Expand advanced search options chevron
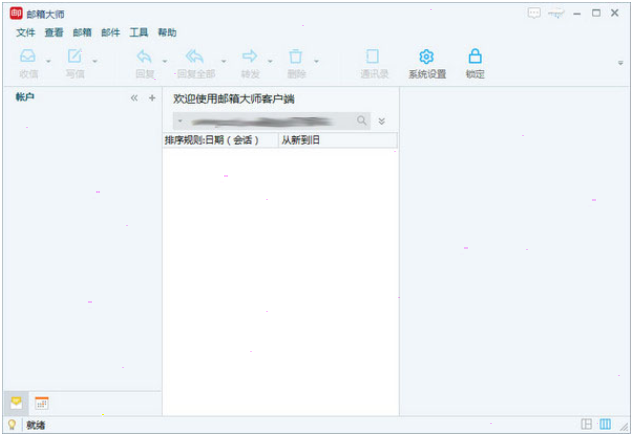 pyautogui.click(x=382, y=121)
